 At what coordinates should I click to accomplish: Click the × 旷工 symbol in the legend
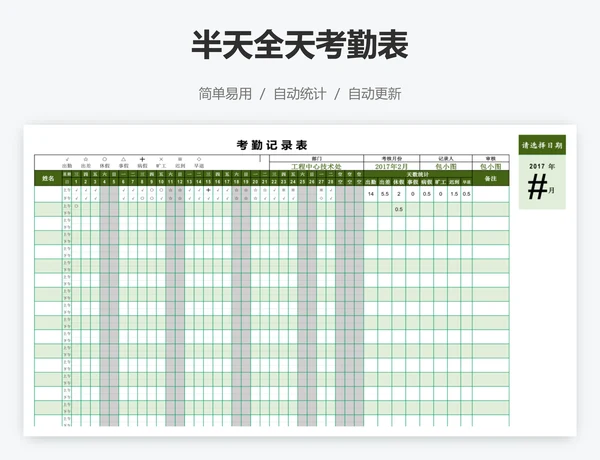point(161,159)
